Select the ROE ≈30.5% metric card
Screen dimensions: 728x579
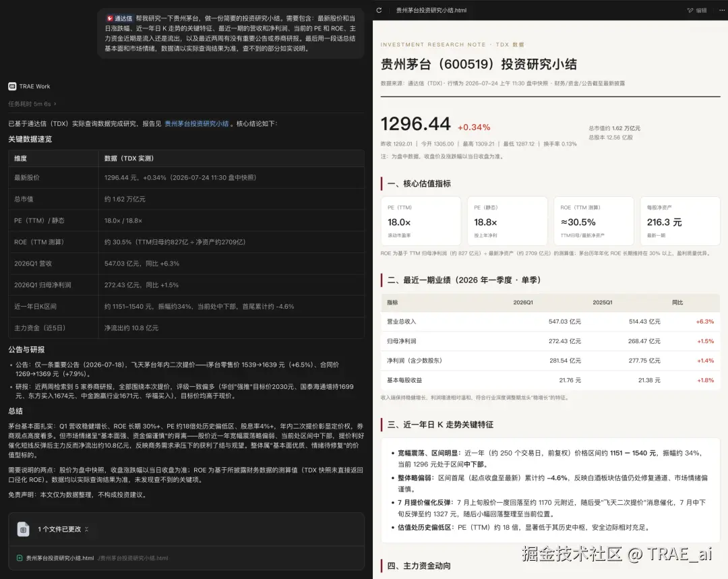click(x=594, y=221)
